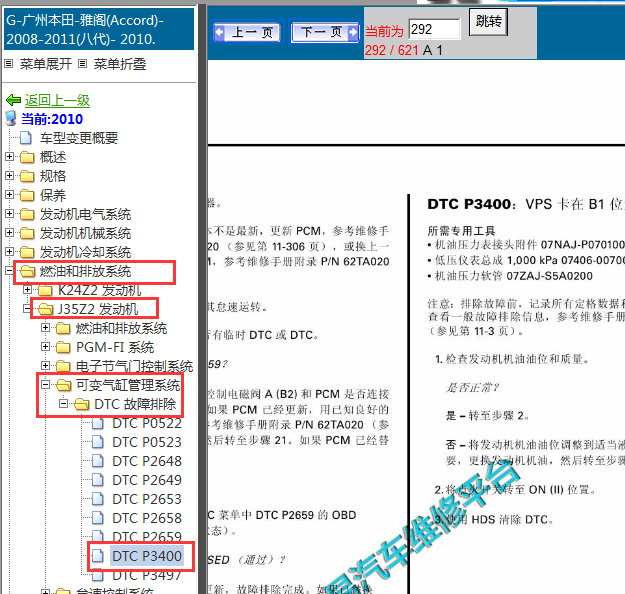Click the page icon of DTC P2648

tap(98, 461)
